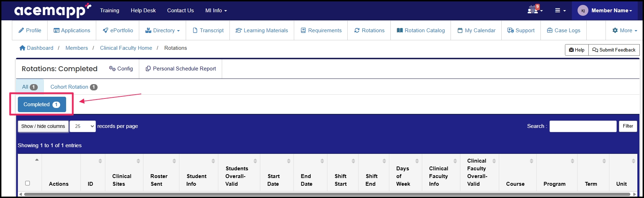Viewport: 644px width, 198px height.
Task: Go to Dashboard breadcrumb link
Action: [x=36, y=48]
